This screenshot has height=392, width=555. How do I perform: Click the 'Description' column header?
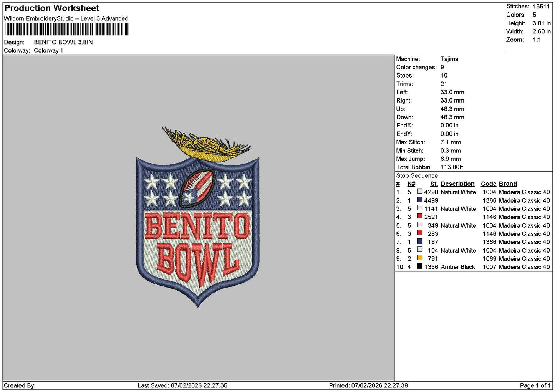point(457,184)
